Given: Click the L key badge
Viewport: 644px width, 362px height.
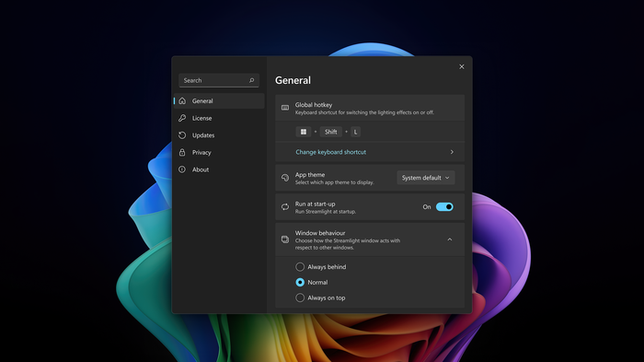Looking at the screenshot, I should tap(355, 132).
